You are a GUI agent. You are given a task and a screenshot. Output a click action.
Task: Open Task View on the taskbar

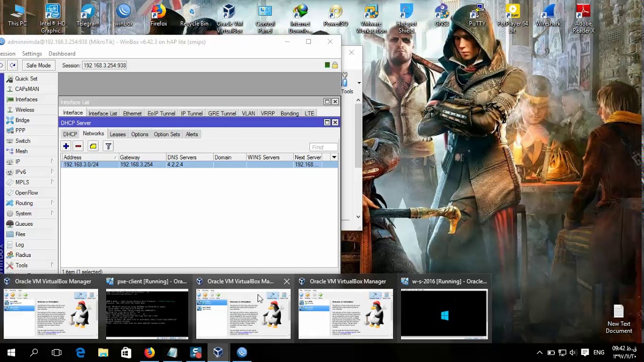click(57, 353)
